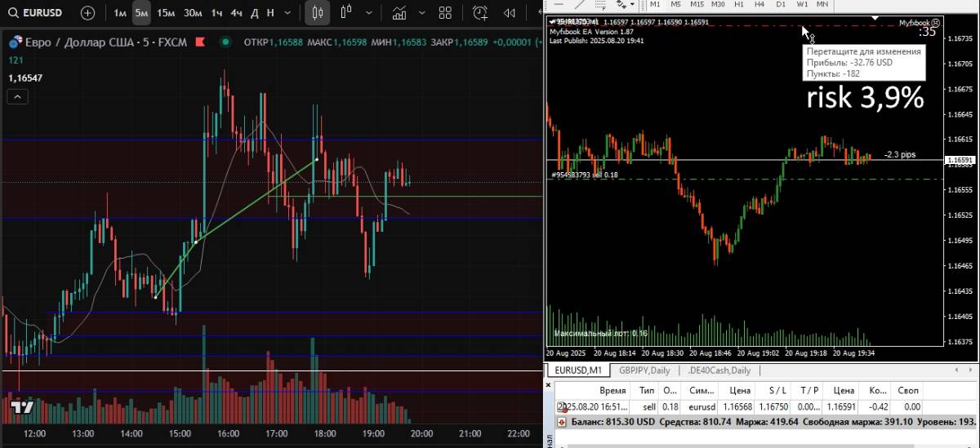Click the S / L column header
Viewport: 980px width, 448px height.
pos(777,391)
